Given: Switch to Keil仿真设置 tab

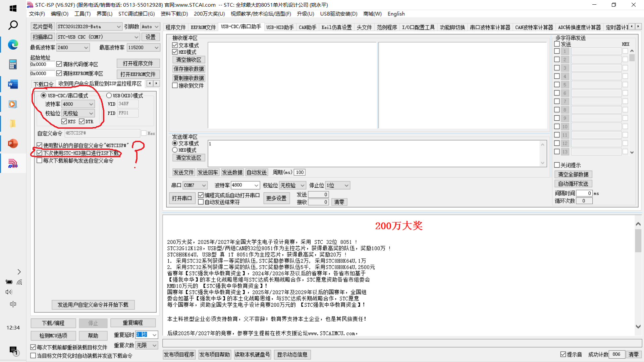Looking at the screenshot, I should click(336, 27).
